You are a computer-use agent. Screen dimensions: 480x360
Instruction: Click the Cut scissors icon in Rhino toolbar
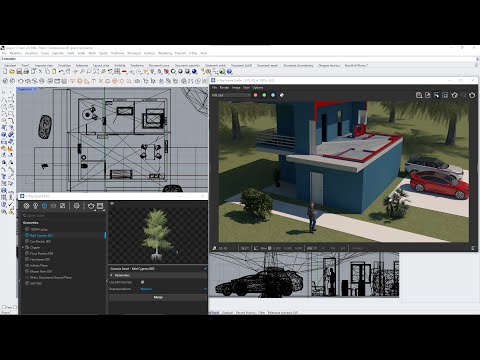pos(40,71)
